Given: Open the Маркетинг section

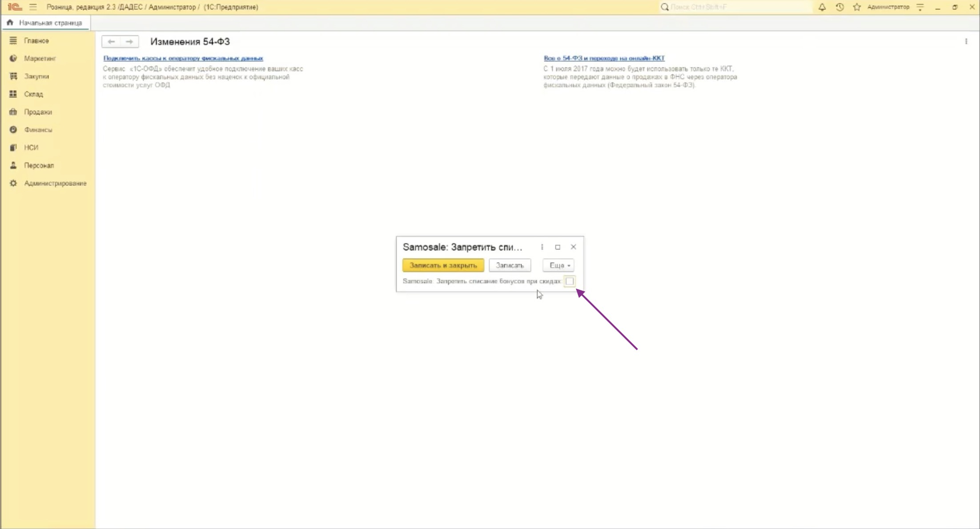Looking at the screenshot, I should coord(40,59).
